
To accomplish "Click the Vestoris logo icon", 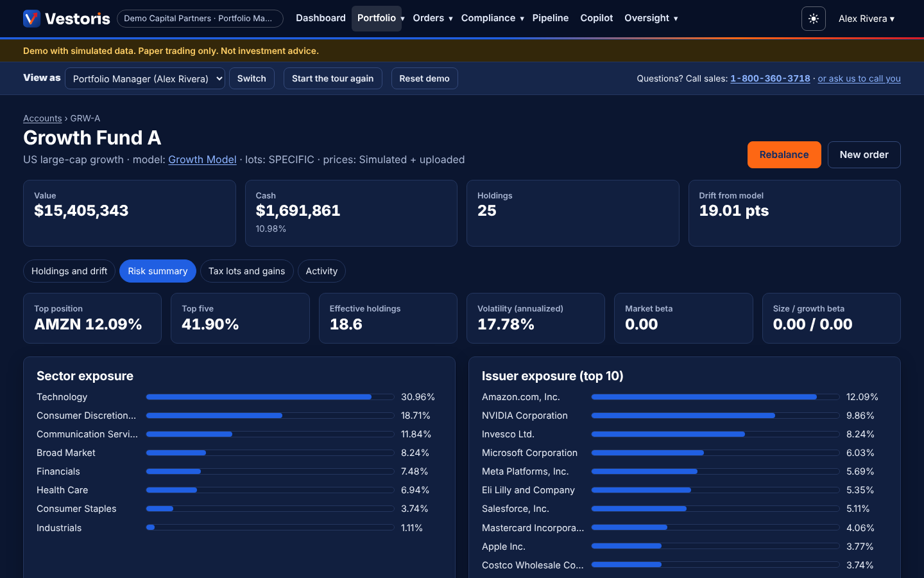I will [x=31, y=19].
